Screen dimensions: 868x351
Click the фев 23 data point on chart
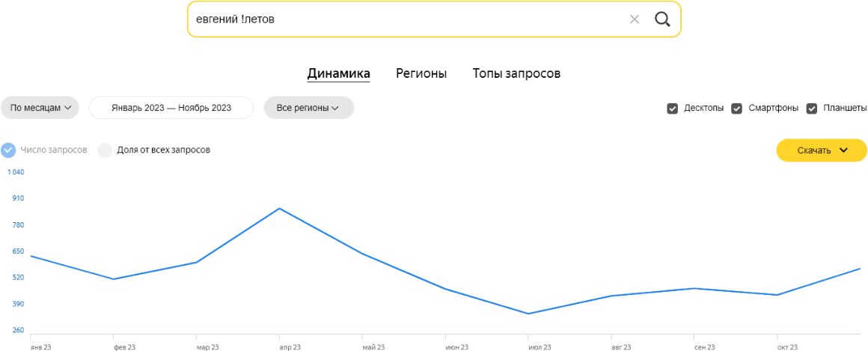113,279
